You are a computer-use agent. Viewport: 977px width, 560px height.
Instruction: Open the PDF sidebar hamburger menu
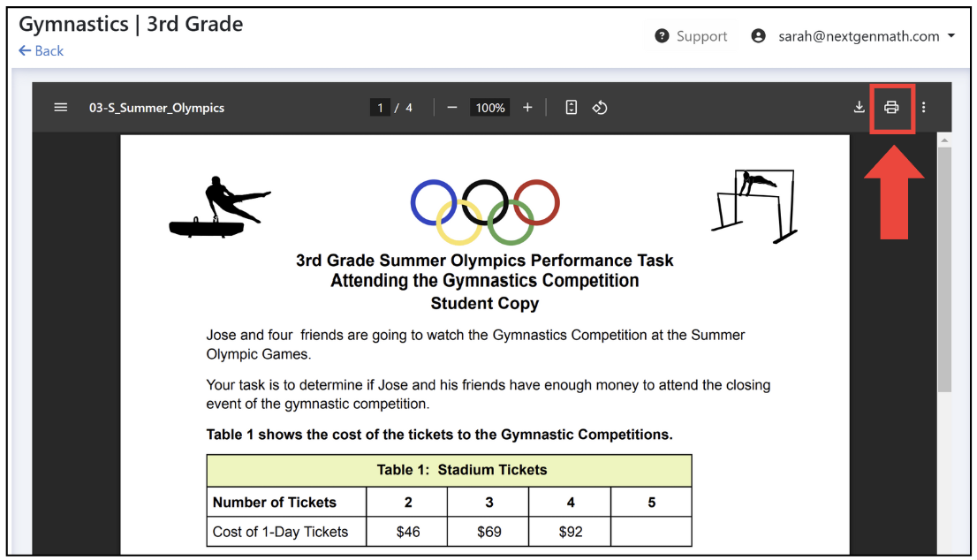click(60, 107)
